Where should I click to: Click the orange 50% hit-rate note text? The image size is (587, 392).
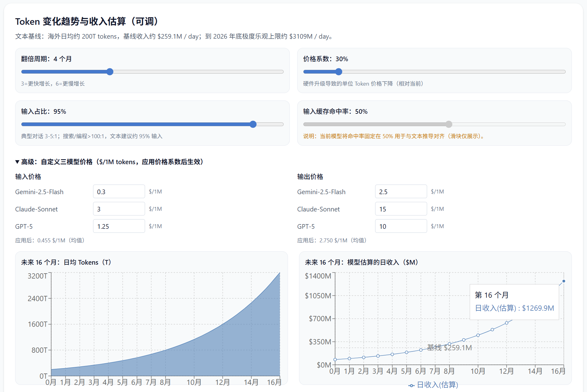coord(393,136)
